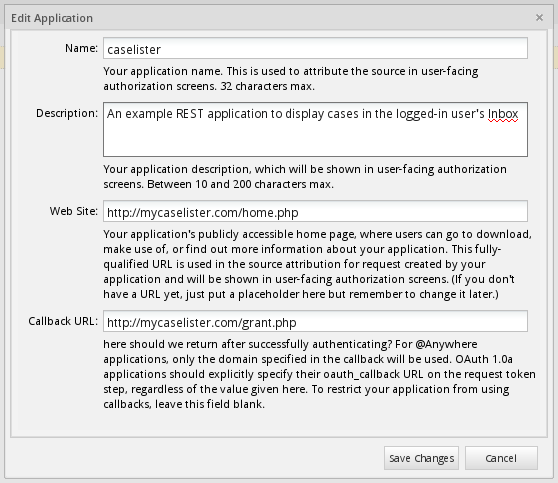
Task: Click help text '32 characters max.'
Action: pyautogui.click(x=268, y=86)
